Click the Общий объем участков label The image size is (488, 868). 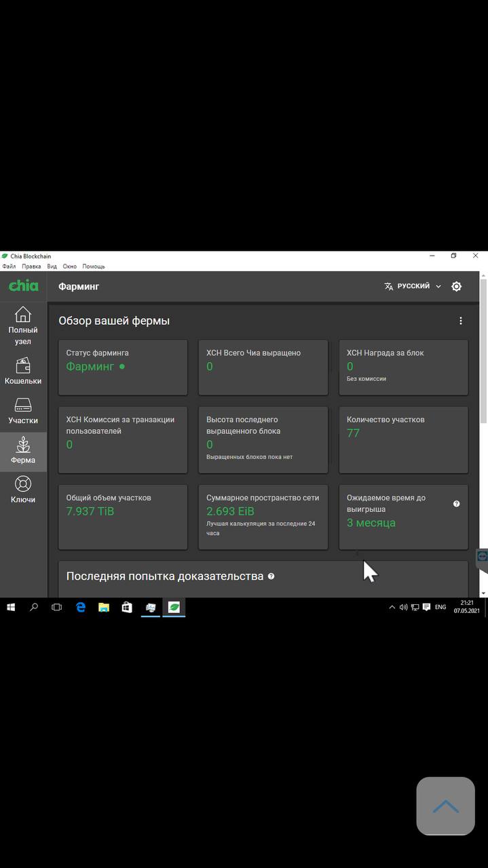coord(109,498)
